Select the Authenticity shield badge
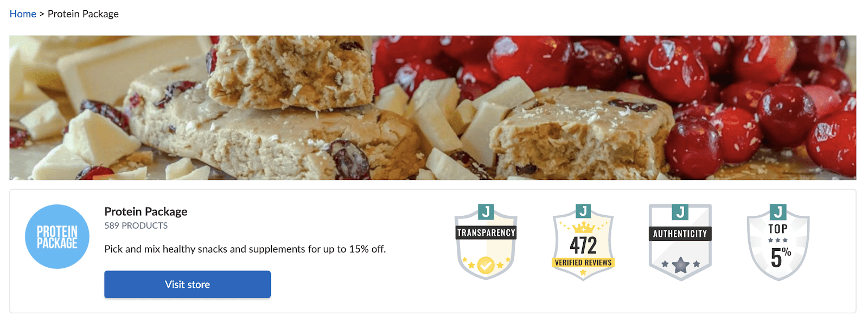This screenshot has width=868, height=322. click(680, 242)
